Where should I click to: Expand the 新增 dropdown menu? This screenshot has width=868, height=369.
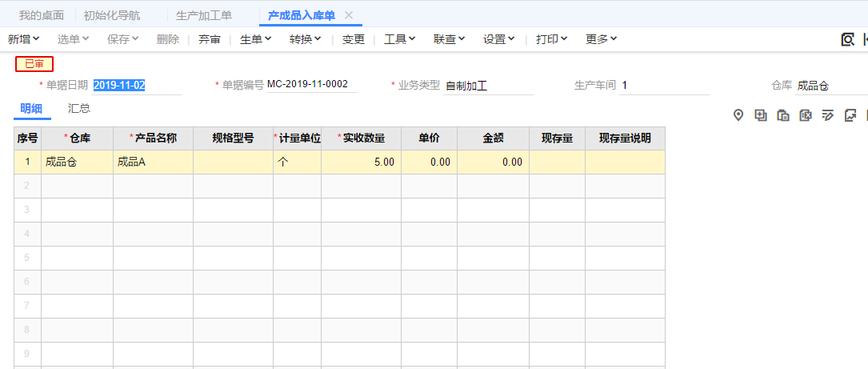(24, 39)
